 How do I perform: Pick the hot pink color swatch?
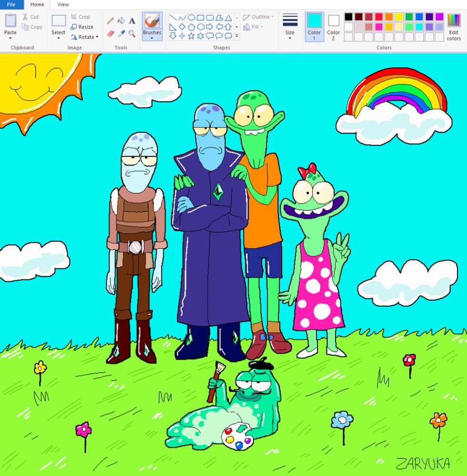(x=378, y=27)
